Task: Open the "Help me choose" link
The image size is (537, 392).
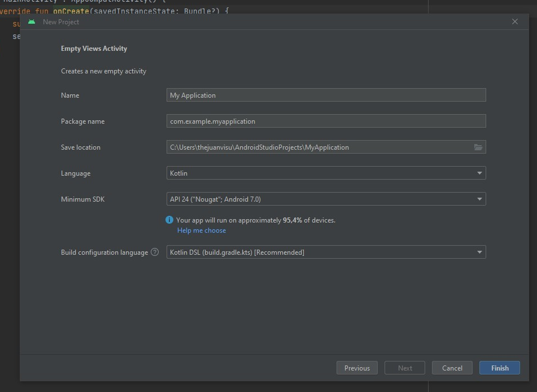Action: click(202, 230)
